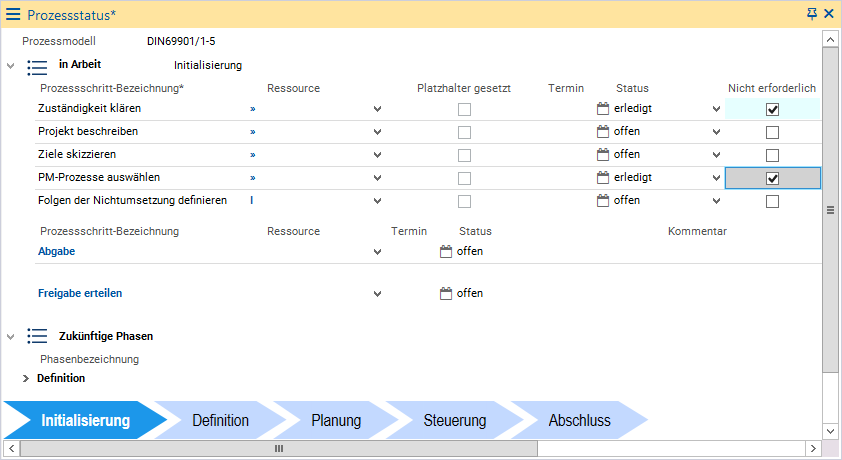Click the scroll up arrow button

pyautogui.click(x=830, y=39)
